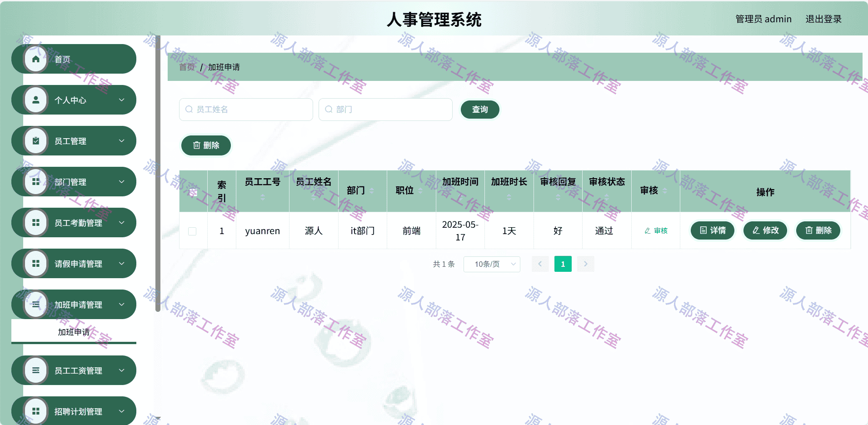This screenshot has height=425, width=868.
Task: Click the batch 删除 button above the table
Action: pos(206,145)
